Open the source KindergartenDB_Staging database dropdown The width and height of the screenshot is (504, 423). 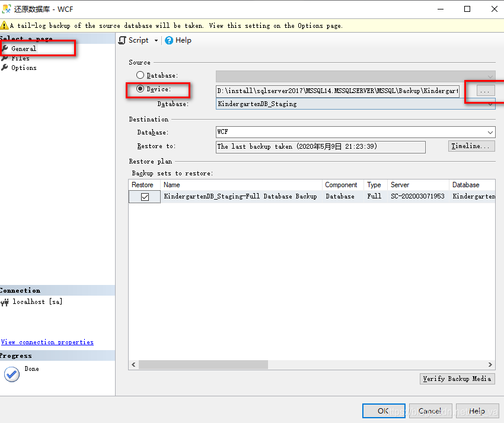point(356,104)
